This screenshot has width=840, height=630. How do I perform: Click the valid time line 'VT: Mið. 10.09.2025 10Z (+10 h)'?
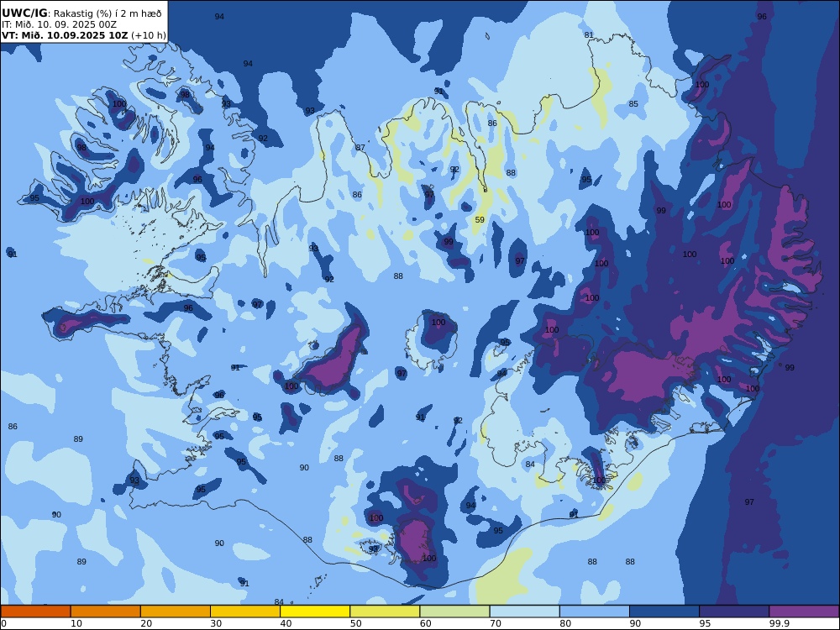coord(83,35)
